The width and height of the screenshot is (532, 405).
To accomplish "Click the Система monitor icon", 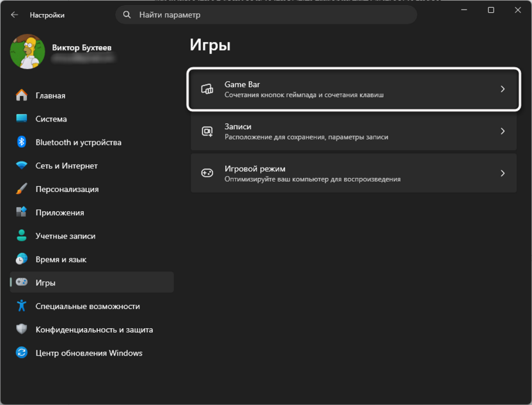I will (x=21, y=118).
